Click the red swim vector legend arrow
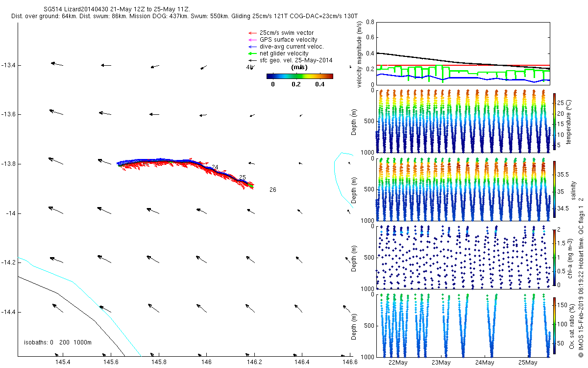Screen dimensions: 588x368 (252, 33)
